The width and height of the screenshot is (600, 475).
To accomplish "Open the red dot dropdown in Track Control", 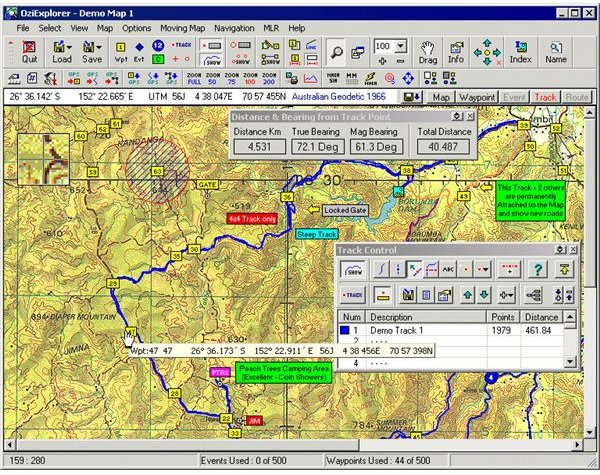I will (483, 269).
